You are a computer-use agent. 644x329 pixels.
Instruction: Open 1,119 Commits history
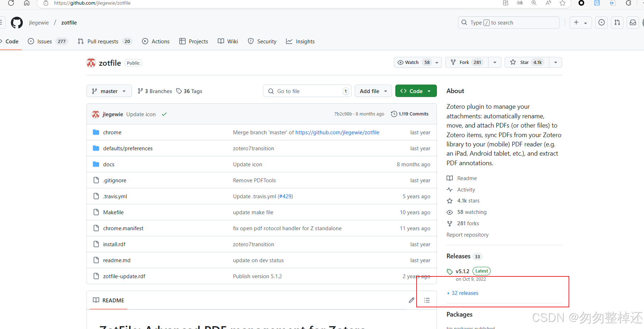click(410, 114)
